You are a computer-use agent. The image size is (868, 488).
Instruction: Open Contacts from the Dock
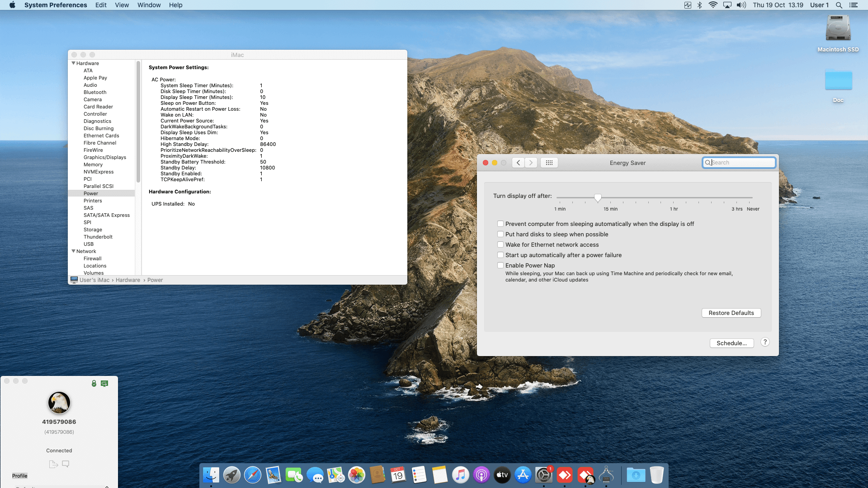point(377,475)
